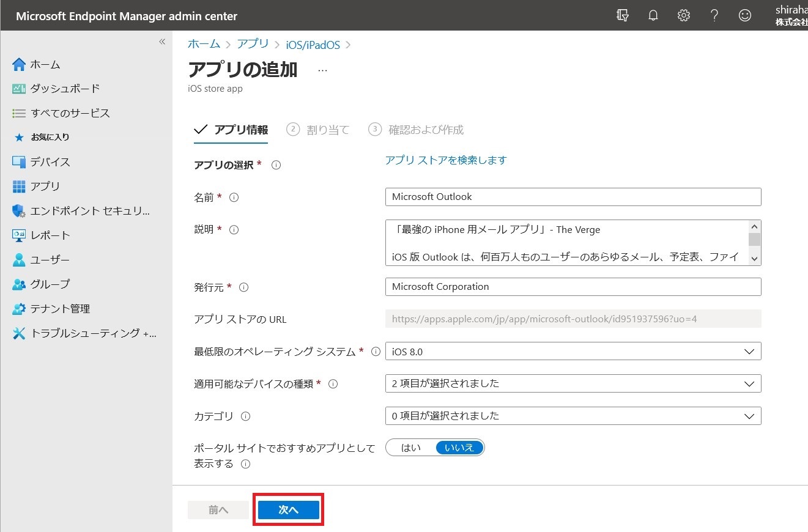Open エンドポイント セキュリティ shield icon
The height and width of the screenshot is (532, 808).
(19, 211)
